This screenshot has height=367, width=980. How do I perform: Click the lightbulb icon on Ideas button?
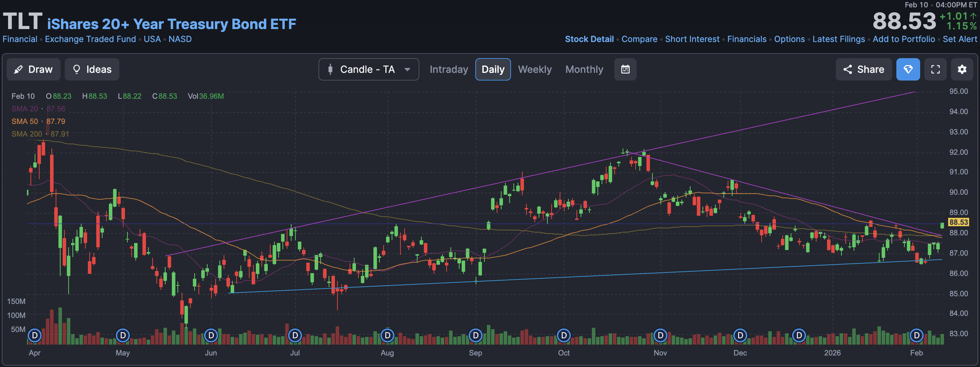click(76, 69)
